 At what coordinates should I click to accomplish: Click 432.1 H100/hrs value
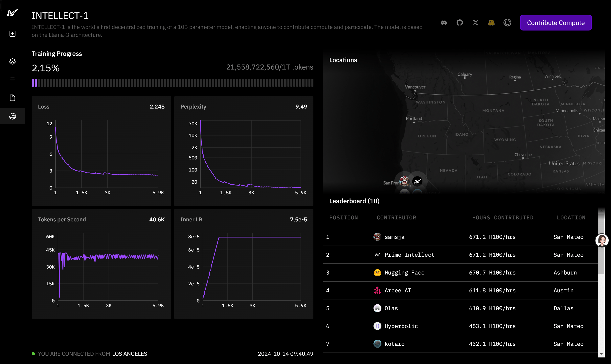[492, 344]
